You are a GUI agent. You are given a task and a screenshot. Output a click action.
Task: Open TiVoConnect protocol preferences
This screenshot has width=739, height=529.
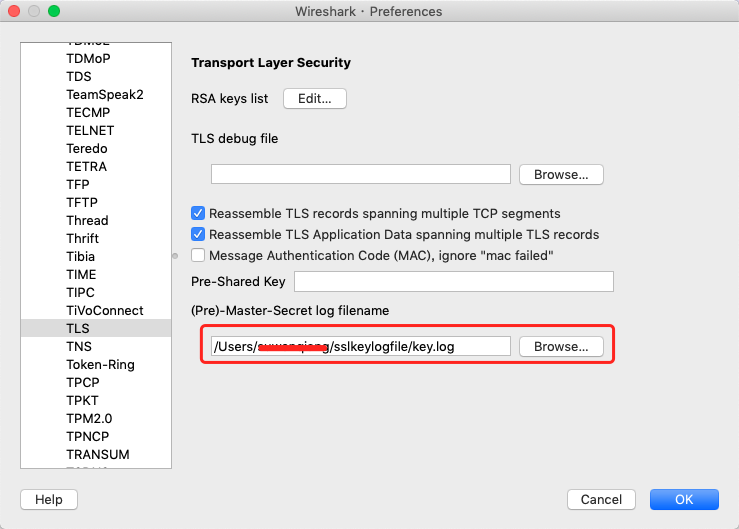point(96,310)
